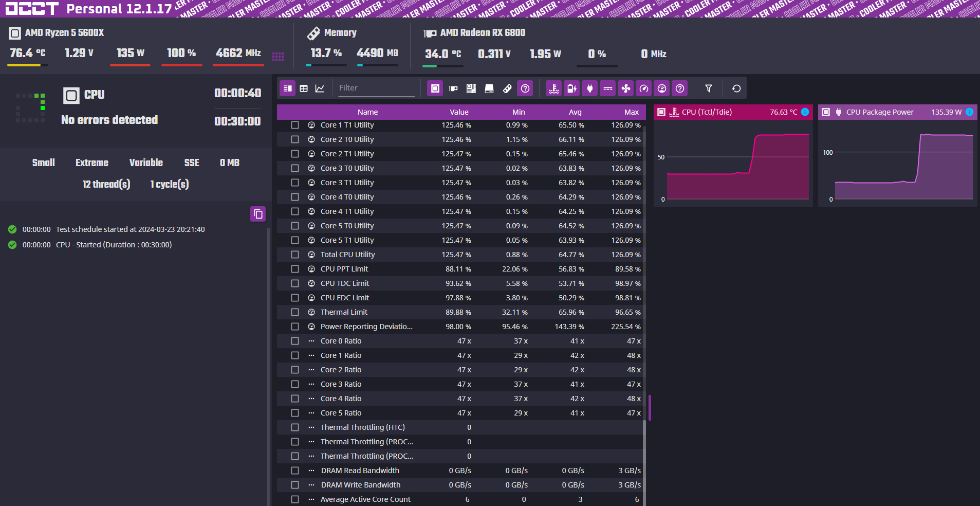
Task: Switch to the split list view icon
Action: point(288,88)
